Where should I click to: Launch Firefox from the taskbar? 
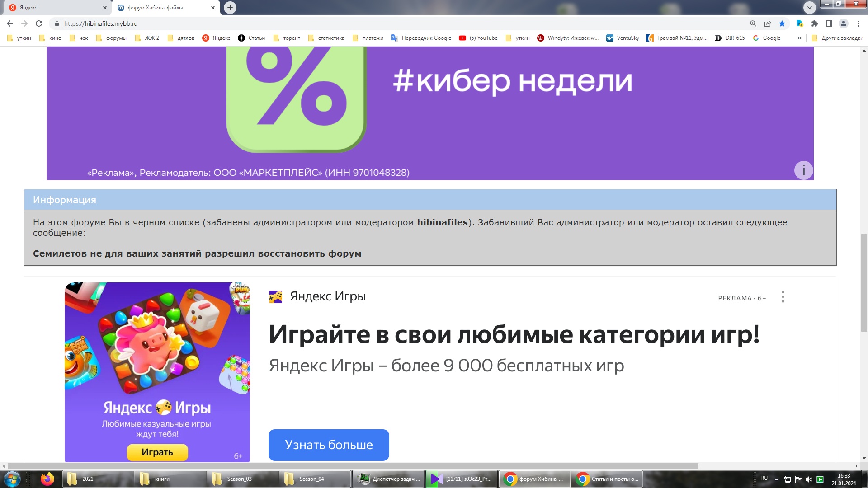point(47,479)
